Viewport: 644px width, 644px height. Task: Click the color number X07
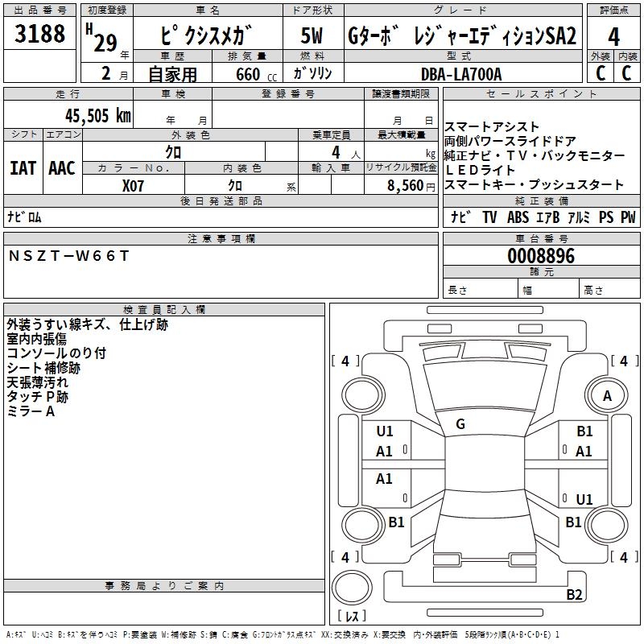[x=134, y=184]
